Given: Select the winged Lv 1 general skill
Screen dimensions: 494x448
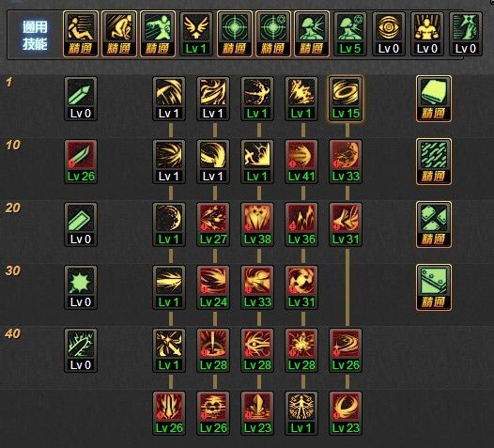Looking at the screenshot, I should coord(196,34).
